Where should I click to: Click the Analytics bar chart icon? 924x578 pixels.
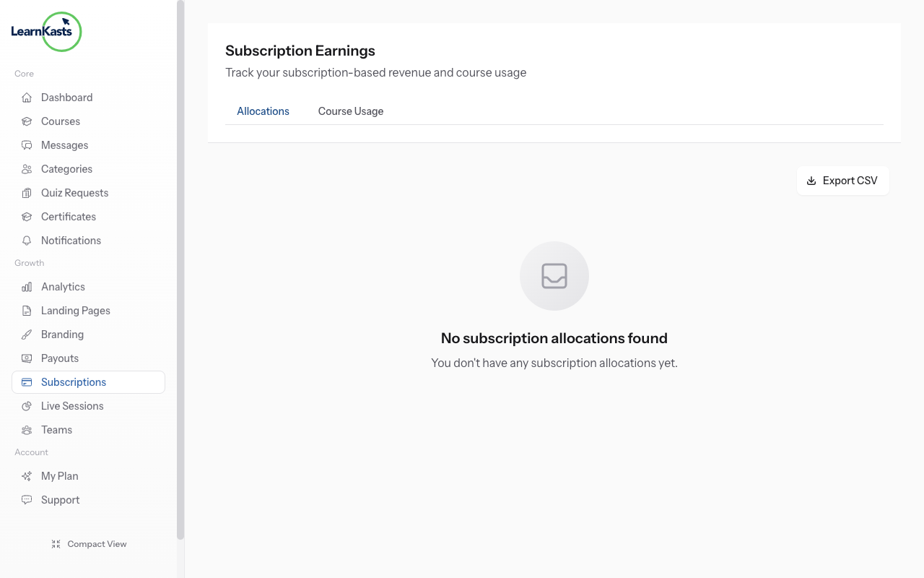coord(27,286)
